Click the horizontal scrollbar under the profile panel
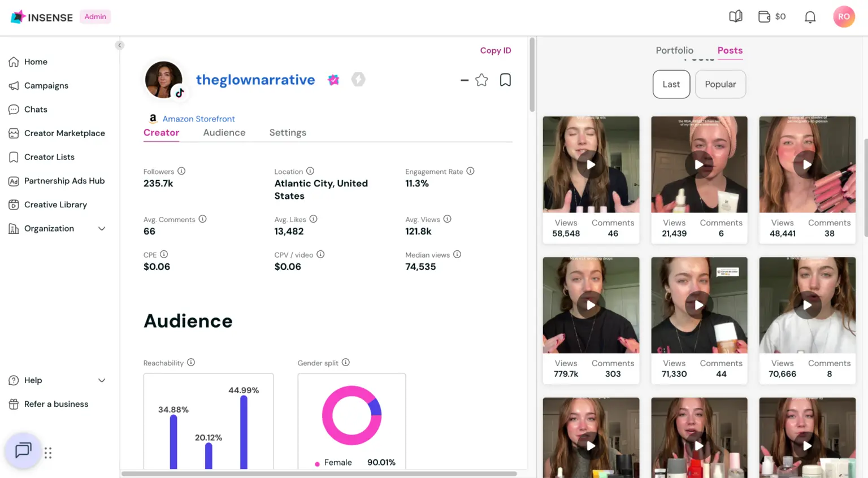 click(x=319, y=473)
